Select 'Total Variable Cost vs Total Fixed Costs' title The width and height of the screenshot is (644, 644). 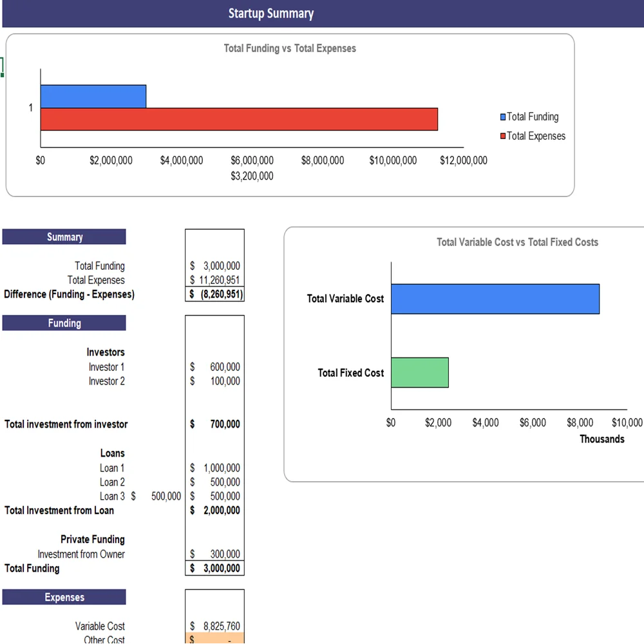[x=517, y=242]
